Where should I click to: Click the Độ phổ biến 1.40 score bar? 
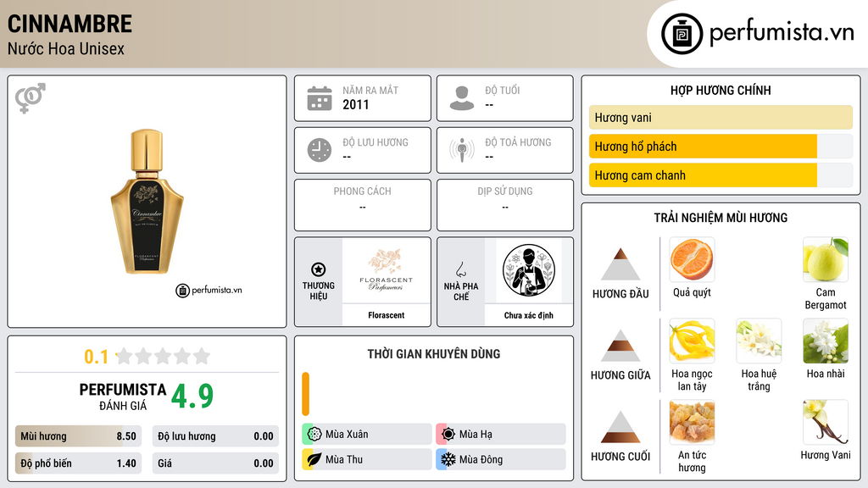coord(78,463)
